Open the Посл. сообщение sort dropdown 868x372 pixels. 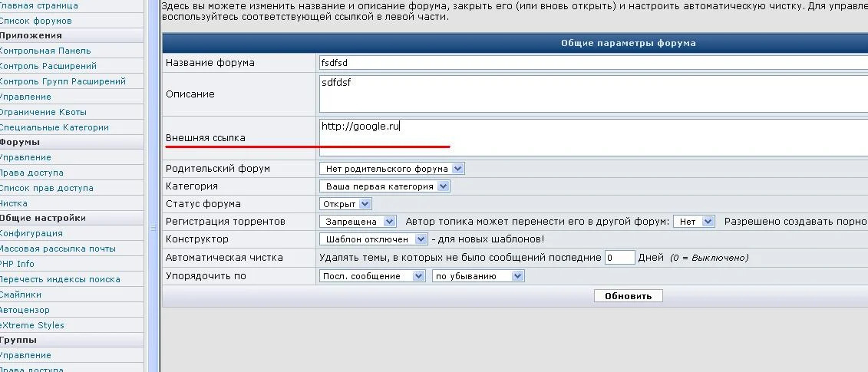tap(372, 275)
